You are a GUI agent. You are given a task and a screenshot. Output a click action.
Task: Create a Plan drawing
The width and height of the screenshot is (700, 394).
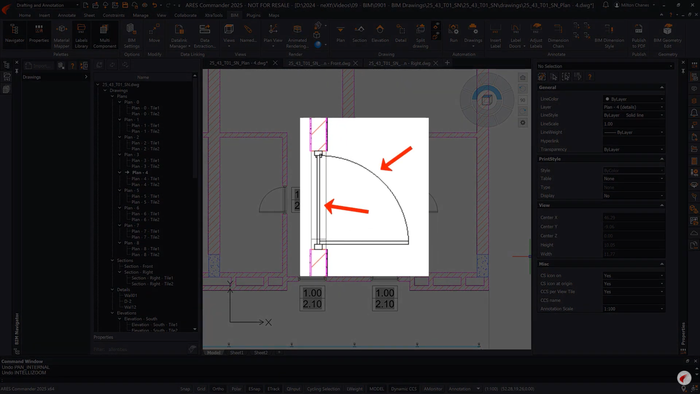(x=340, y=34)
